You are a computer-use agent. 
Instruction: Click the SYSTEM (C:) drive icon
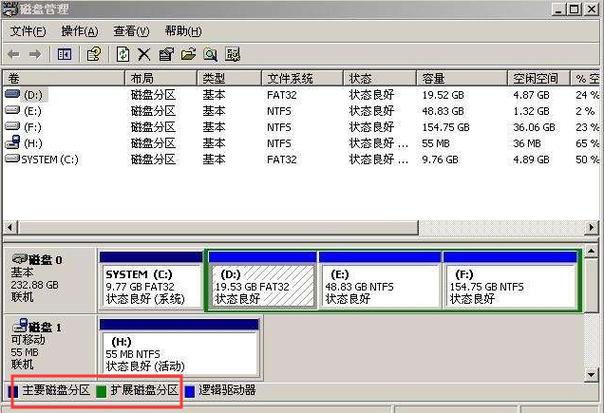(x=12, y=158)
